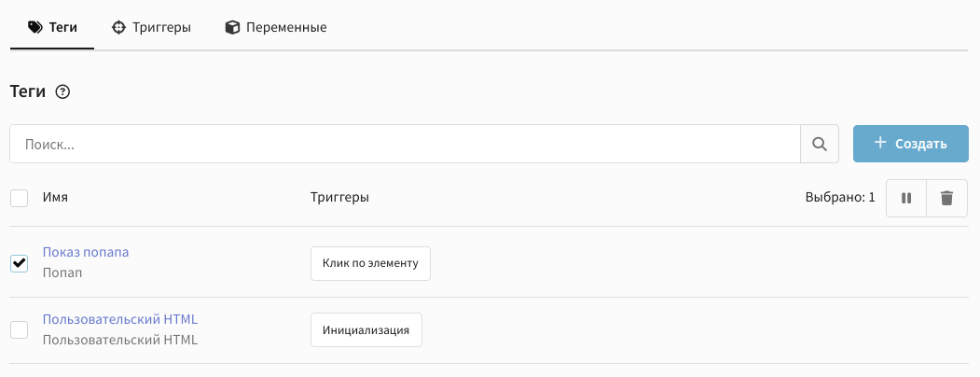Open the Переменные tab via cube icon
This screenshot has width=980, height=377.
(232, 27)
